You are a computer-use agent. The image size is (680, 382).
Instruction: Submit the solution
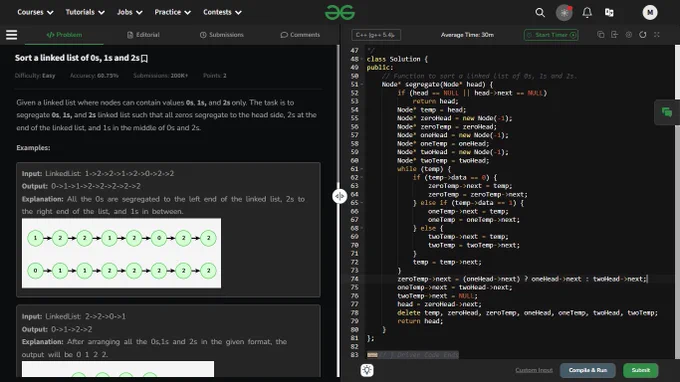coord(641,370)
